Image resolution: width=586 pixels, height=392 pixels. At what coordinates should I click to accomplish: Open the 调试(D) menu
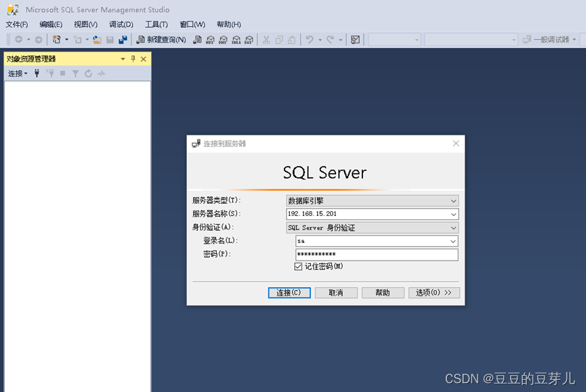[121, 24]
